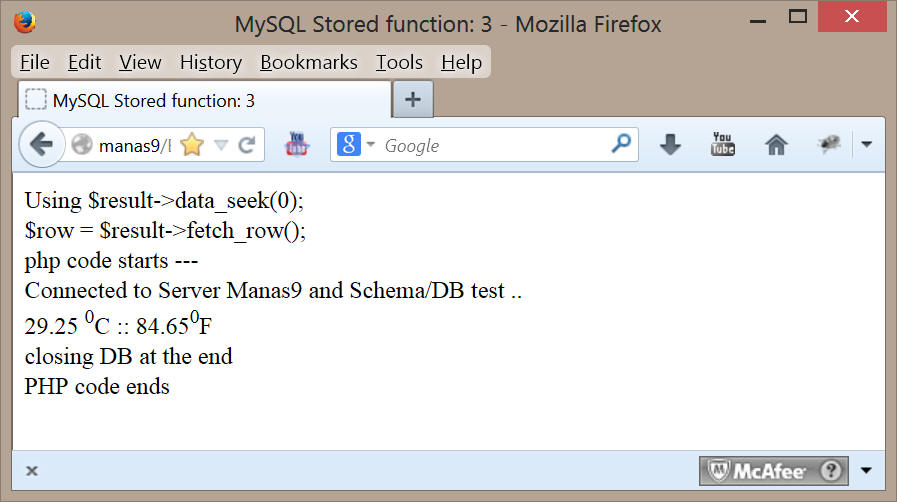Expand the URL history dropdown arrow
This screenshot has width=897, height=502.
[221, 145]
